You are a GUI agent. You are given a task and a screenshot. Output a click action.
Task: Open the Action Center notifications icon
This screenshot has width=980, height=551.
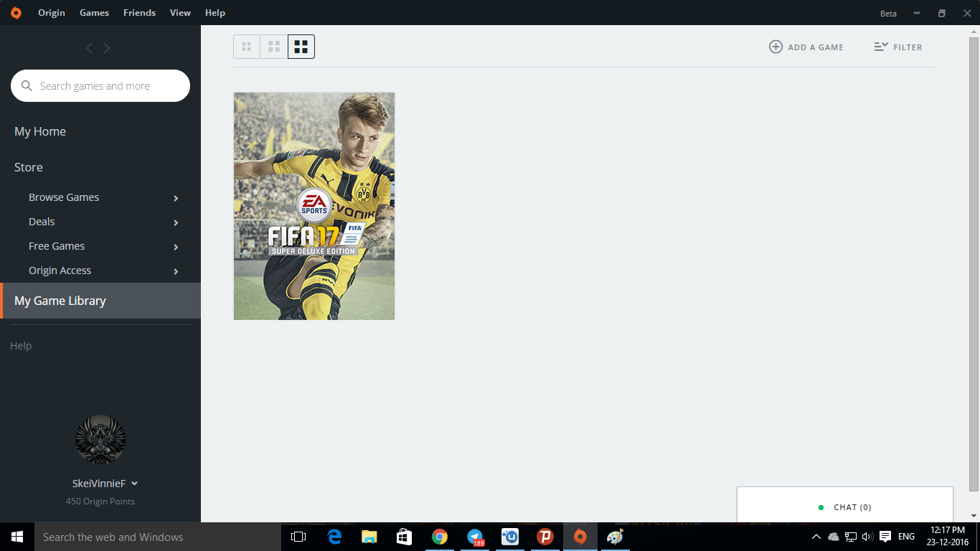pos(885,537)
